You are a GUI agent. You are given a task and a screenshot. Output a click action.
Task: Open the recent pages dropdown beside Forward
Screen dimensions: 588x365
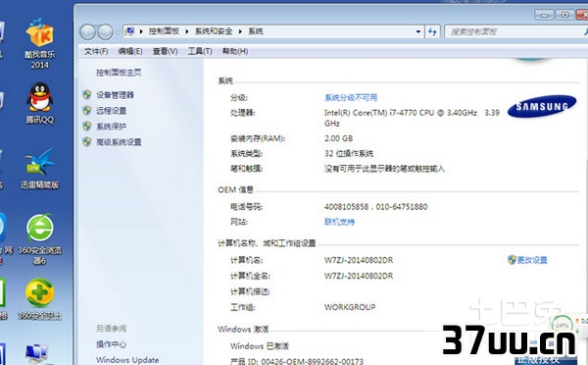pos(118,32)
